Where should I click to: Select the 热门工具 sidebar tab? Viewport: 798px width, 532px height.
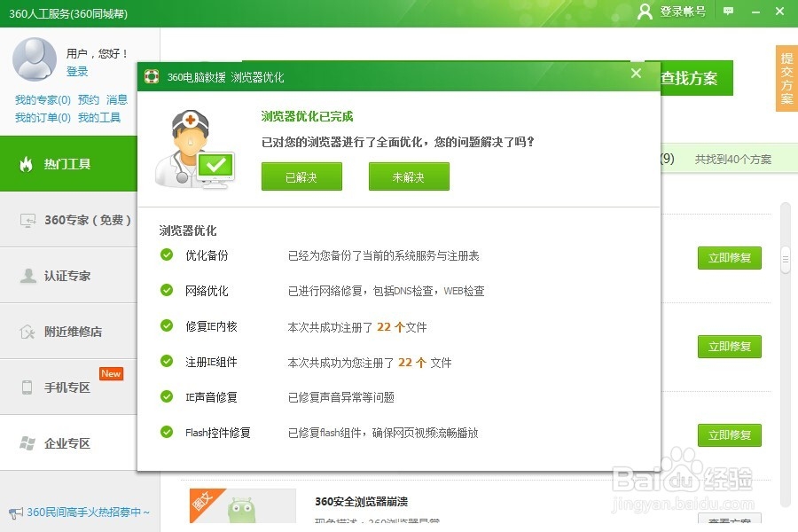coord(68,164)
